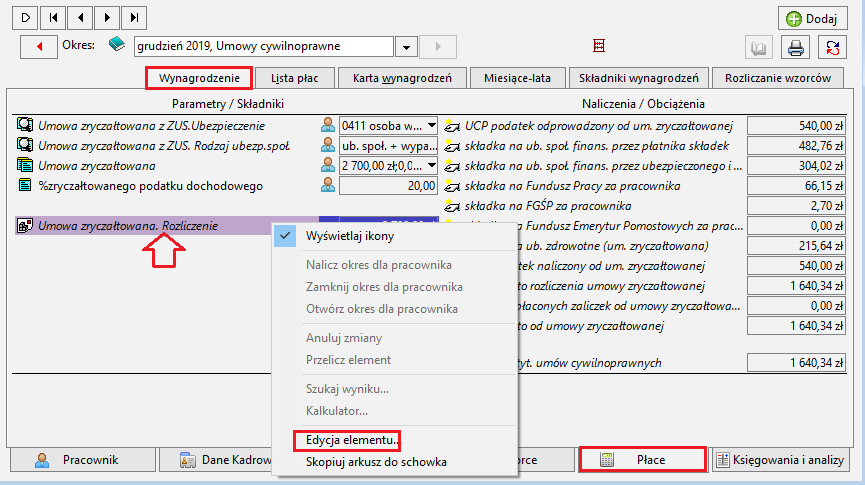Click the refresh icon next to the printer

(832, 47)
